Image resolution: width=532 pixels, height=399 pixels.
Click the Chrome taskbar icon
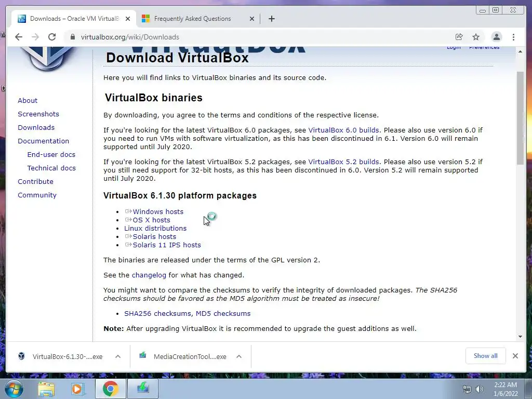(110, 389)
